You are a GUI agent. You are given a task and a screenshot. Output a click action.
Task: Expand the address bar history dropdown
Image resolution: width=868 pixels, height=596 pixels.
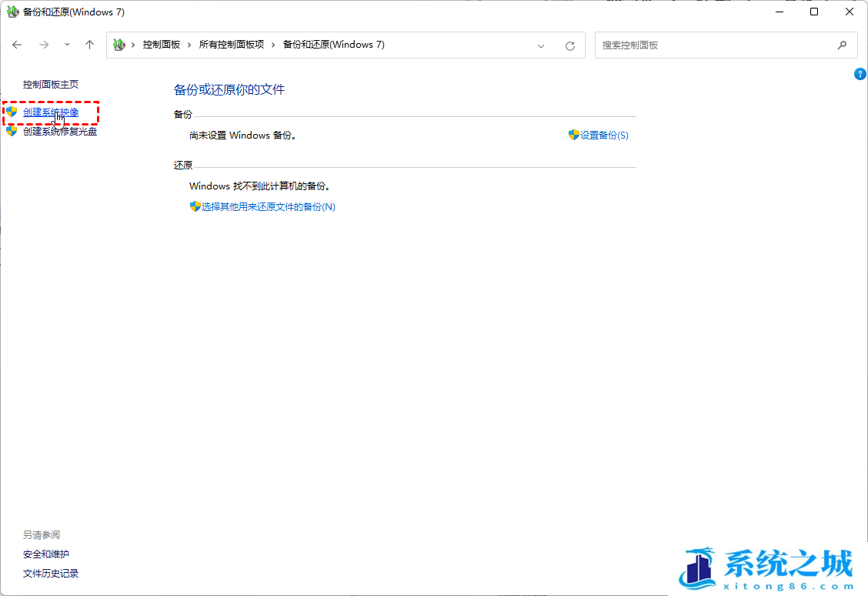(541, 45)
